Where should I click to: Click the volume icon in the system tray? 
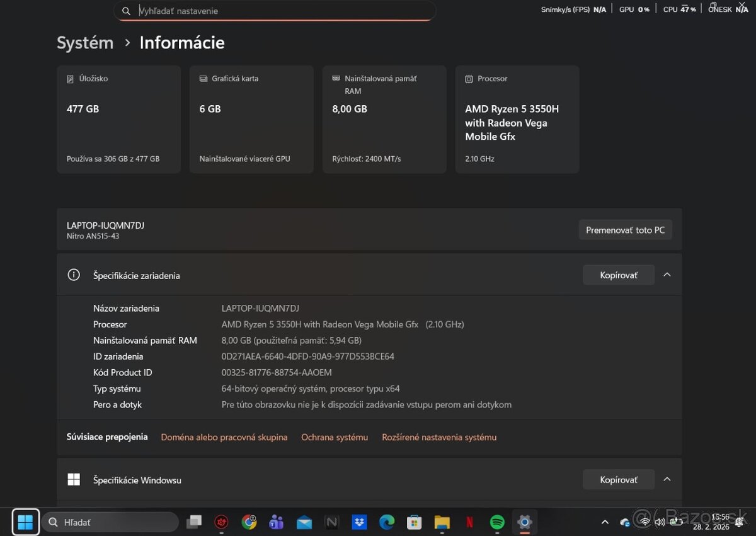(660, 522)
